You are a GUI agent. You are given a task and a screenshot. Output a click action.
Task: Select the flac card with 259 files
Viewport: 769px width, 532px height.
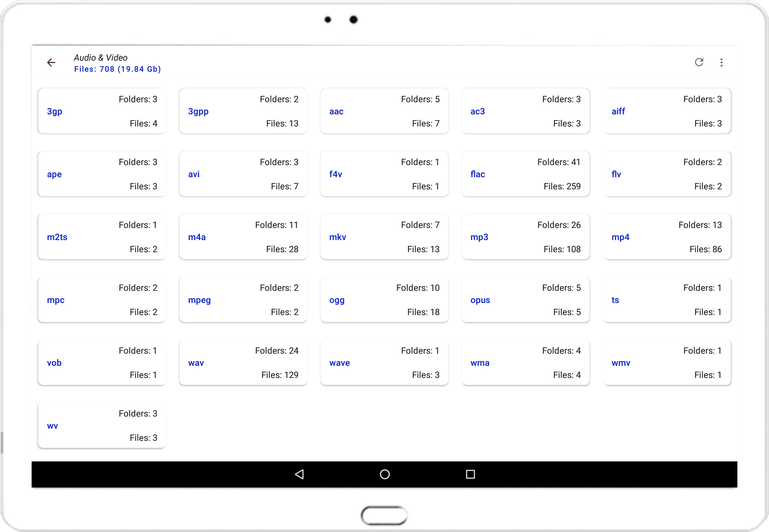(x=525, y=174)
